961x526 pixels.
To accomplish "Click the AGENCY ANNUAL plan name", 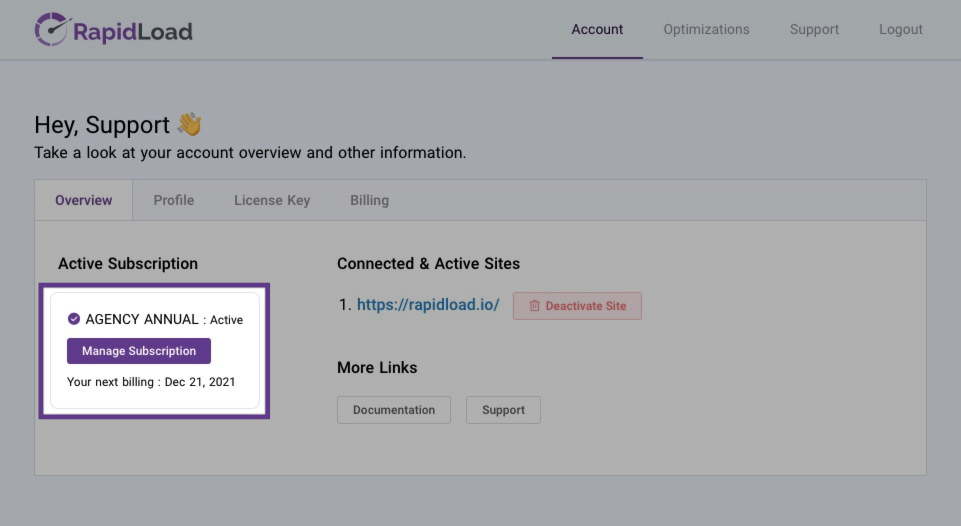I will click(x=142, y=320).
